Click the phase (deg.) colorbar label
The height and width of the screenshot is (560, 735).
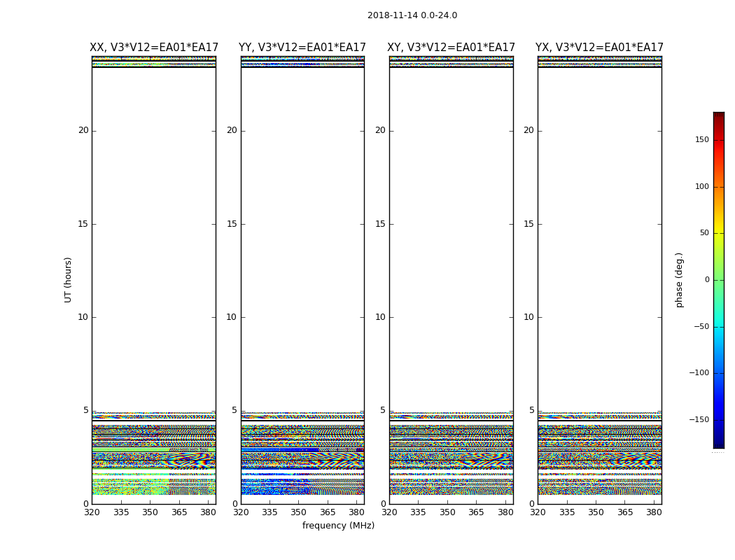[x=679, y=280]
